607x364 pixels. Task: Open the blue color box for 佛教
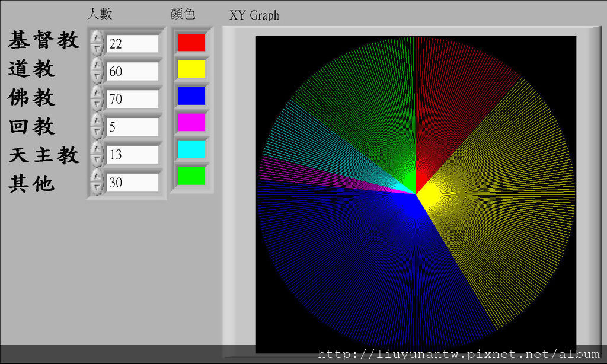(x=191, y=95)
